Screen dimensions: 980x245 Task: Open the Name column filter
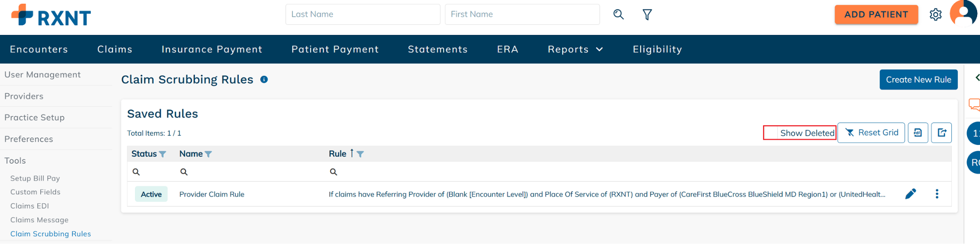(x=208, y=154)
